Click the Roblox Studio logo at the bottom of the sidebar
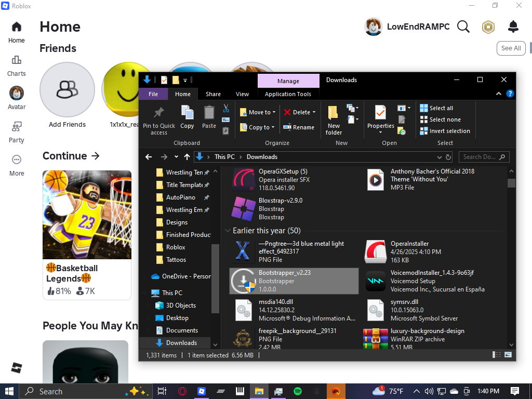The image size is (532, 399). click(x=16, y=367)
